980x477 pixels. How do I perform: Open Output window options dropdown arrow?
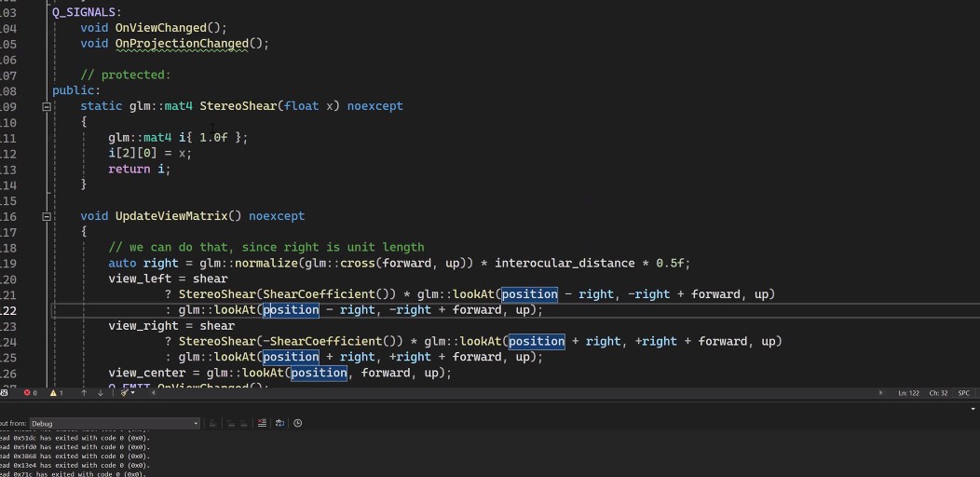[973, 409]
